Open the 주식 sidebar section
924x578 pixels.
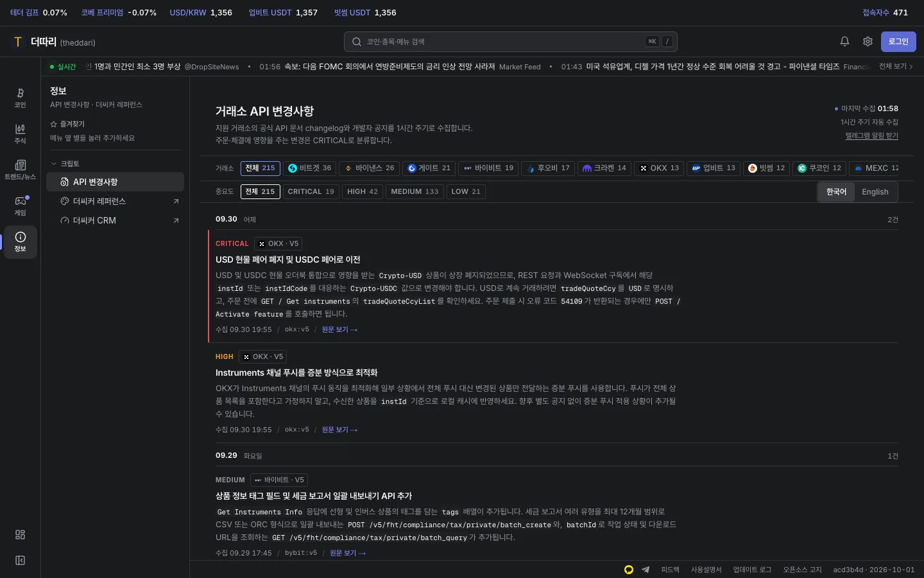pos(20,134)
